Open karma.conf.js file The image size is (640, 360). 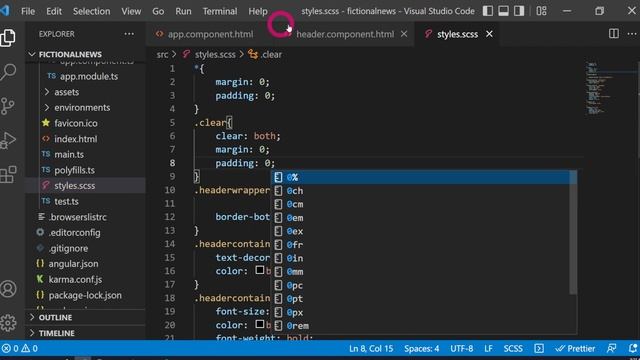tap(85, 279)
